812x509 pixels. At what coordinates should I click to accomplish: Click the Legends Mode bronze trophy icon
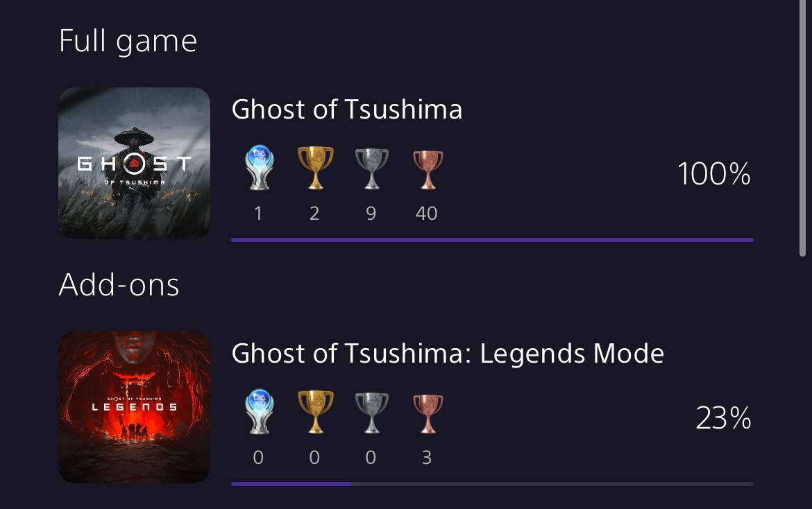click(426, 412)
